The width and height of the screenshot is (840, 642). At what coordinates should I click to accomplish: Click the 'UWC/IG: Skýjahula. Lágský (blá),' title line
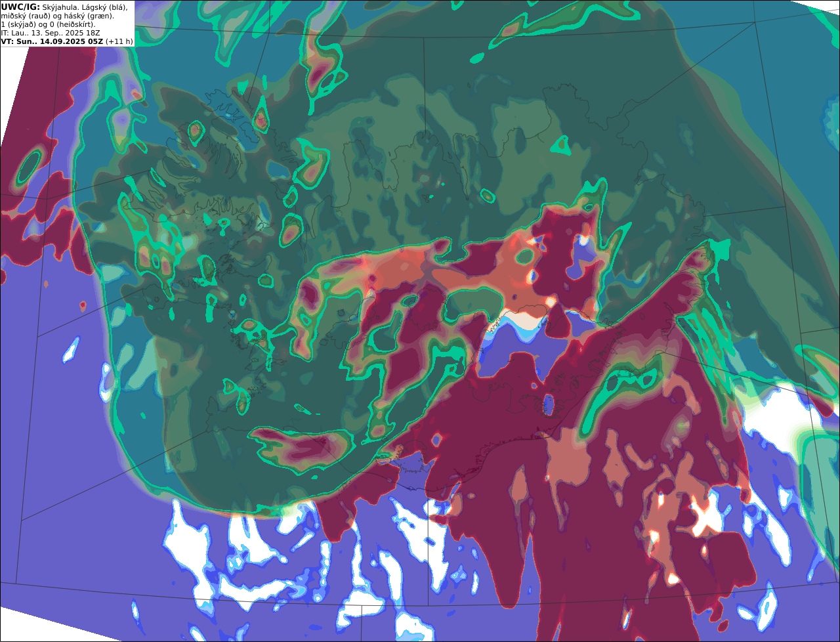click(64, 7)
